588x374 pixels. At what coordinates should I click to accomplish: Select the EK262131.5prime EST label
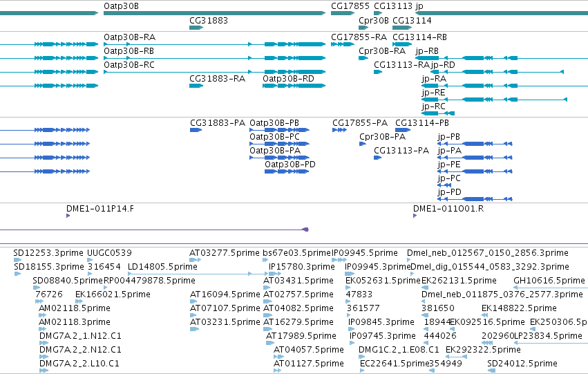coord(459,281)
